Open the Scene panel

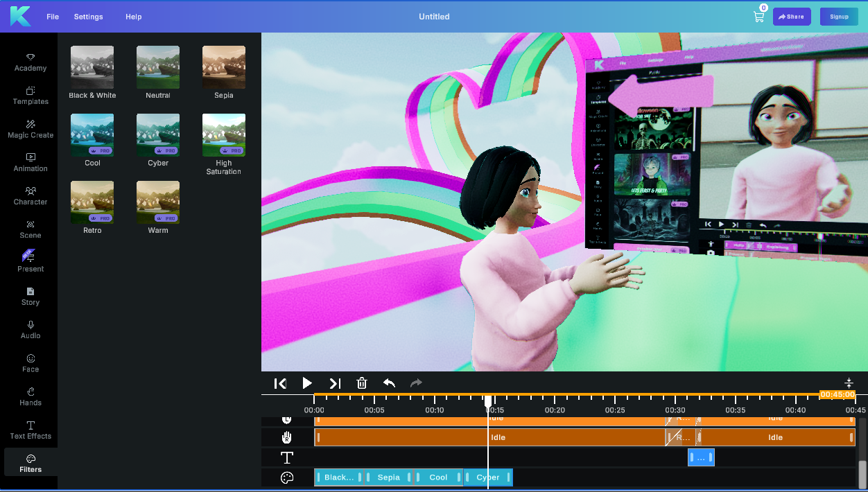[x=30, y=229]
